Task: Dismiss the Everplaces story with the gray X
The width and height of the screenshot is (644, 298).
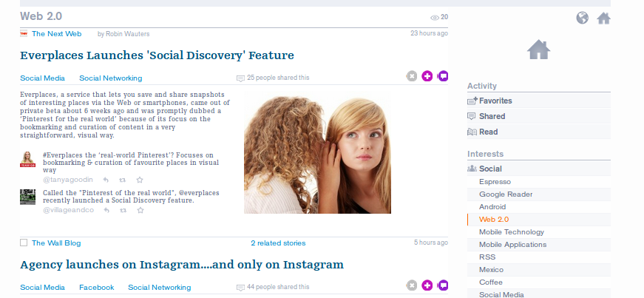Action: (x=412, y=76)
